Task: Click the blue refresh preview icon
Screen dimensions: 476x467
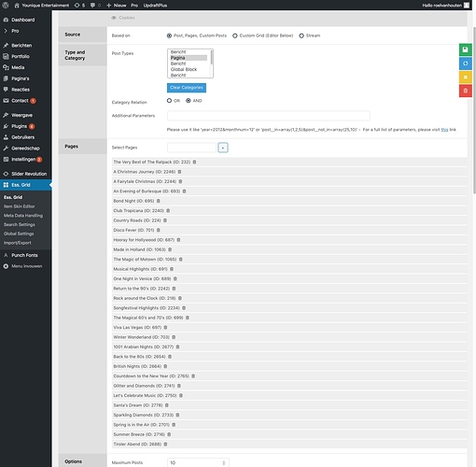Action: (465, 64)
